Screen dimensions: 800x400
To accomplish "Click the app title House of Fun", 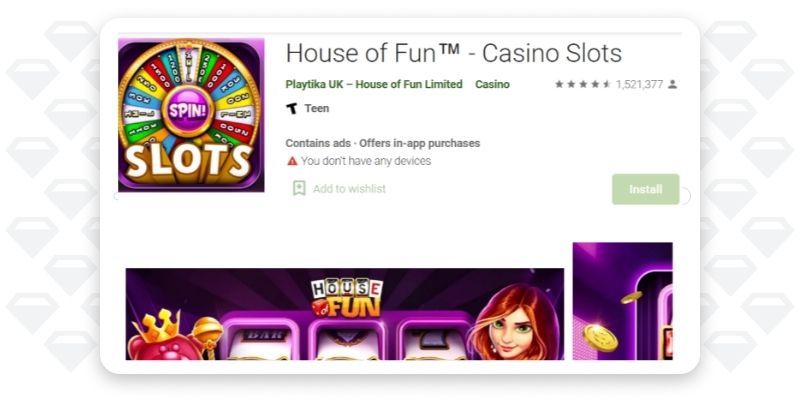I will point(454,53).
